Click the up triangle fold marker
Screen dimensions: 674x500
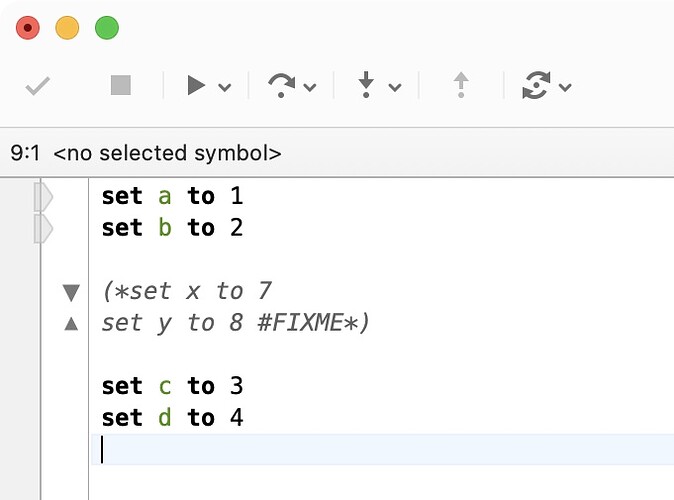71,324
